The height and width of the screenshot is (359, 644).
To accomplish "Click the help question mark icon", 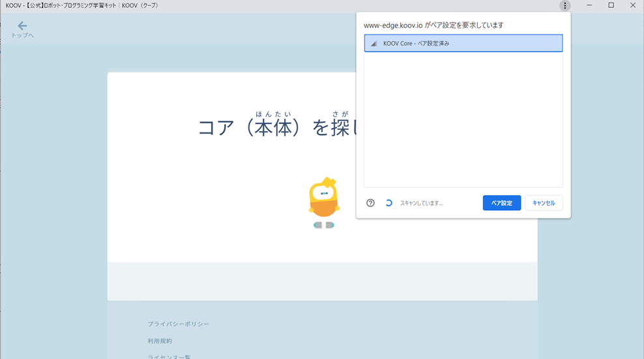I will pyautogui.click(x=370, y=203).
